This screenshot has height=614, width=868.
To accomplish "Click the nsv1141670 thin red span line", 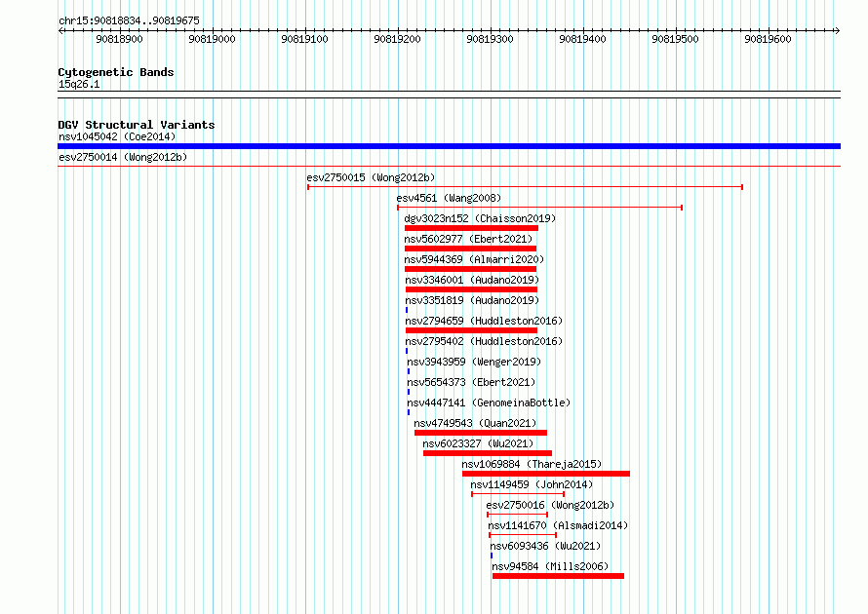I will click(523, 535).
